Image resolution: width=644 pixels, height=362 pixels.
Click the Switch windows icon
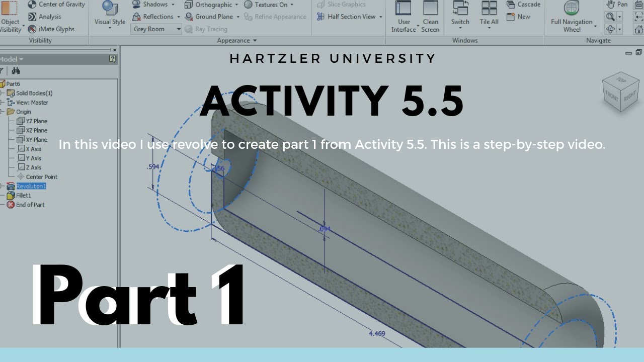pyautogui.click(x=460, y=8)
